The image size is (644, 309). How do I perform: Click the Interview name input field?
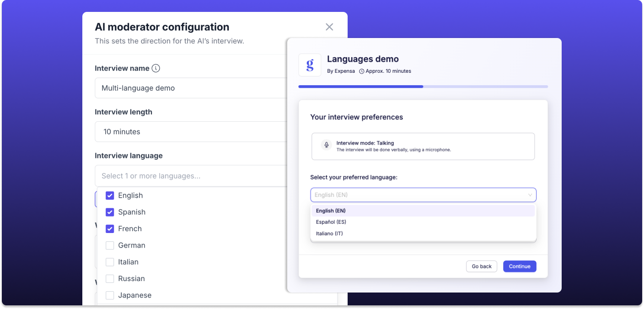tap(191, 88)
